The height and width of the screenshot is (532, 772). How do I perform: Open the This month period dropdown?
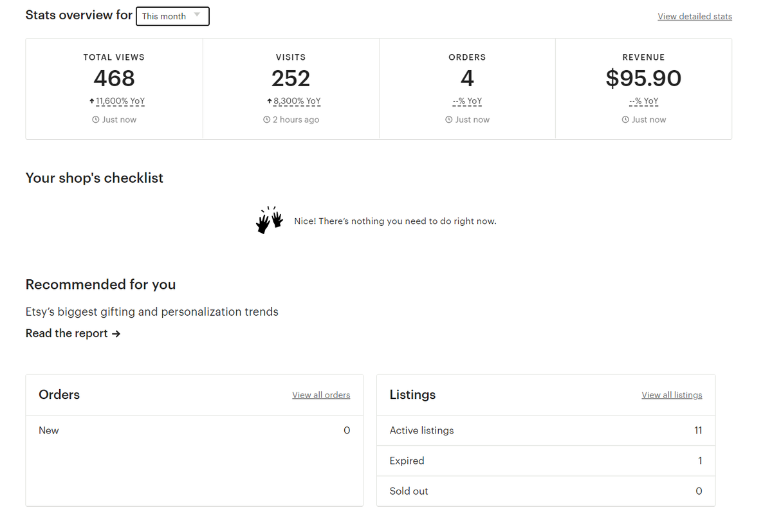click(x=172, y=16)
